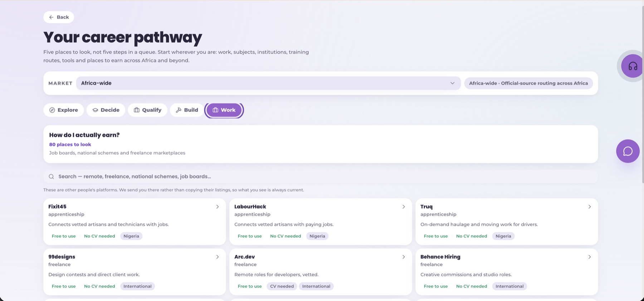Open the Fixit45 card chevron
Image resolution: width=644 pixels, height=301 pixels.
click(x=218, y=207)
